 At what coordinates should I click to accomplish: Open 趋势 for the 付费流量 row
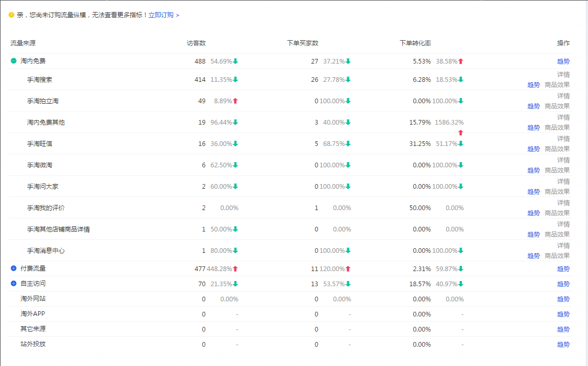[x=563, y=269]
